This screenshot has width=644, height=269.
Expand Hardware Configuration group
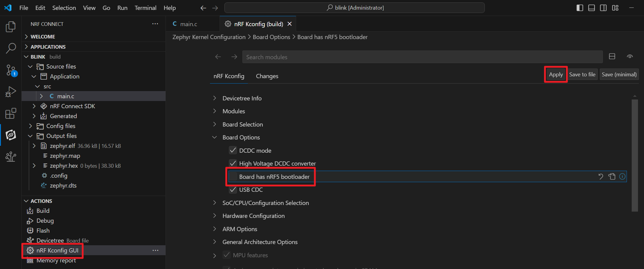pyautogui.click(x=214, y=216)
